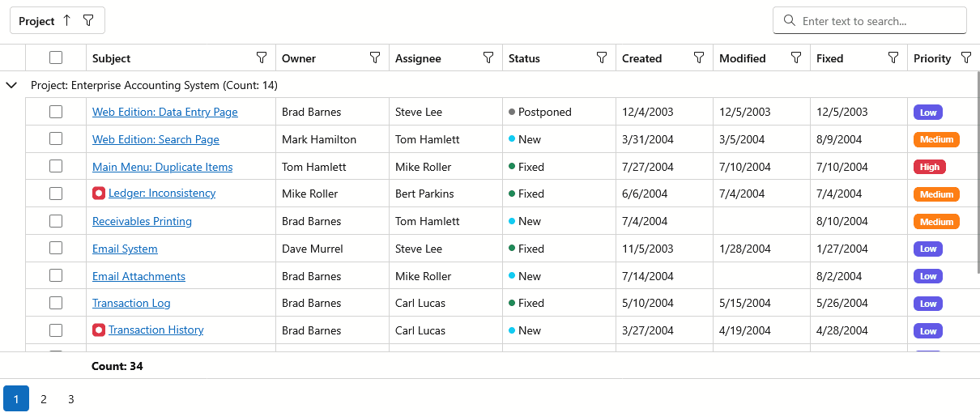Image resolution: width=980 pixels, height=417 pixels.
Task: Click the search magnifier icon
Action: pyautogui.click(x=789, y=21)
